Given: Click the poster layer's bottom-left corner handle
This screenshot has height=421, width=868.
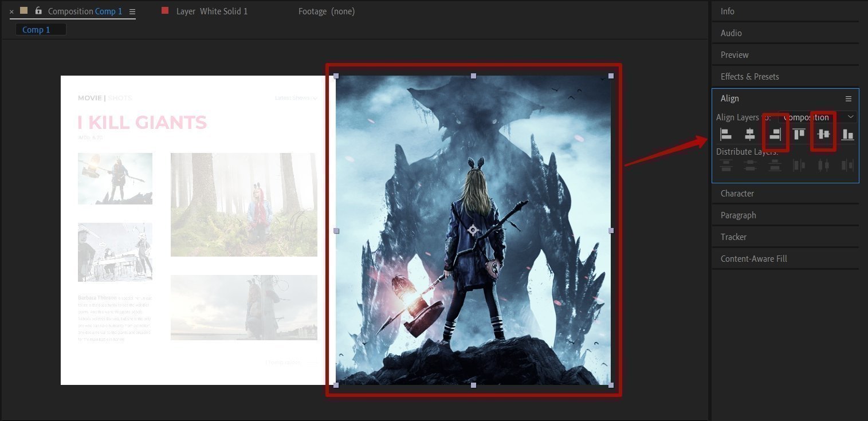Looking at the screenshot, I should coord(336,385).
